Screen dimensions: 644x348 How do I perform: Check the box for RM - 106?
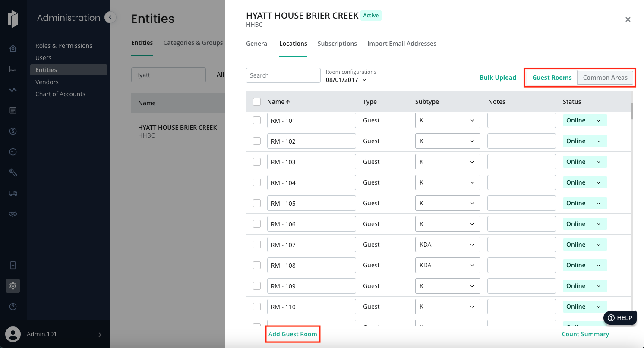point(257,224)
